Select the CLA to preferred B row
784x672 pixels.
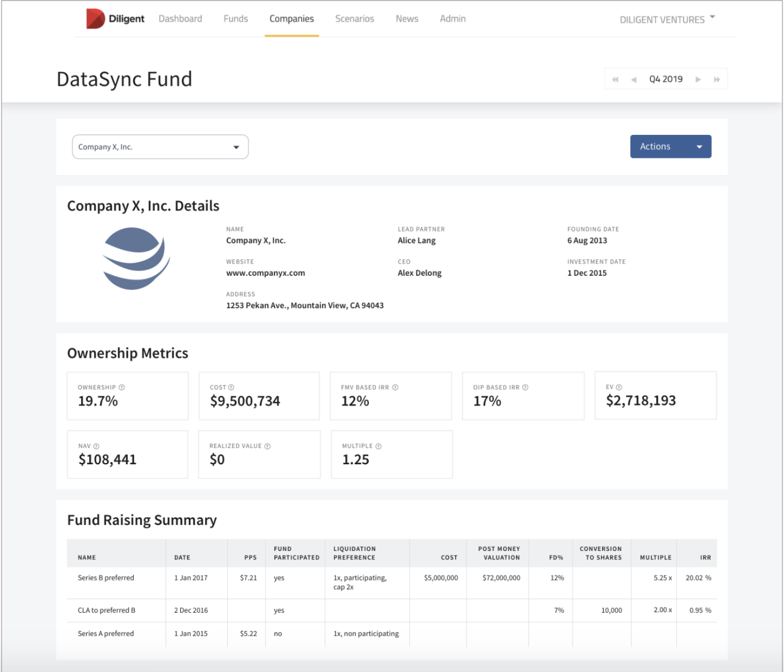[x=392, y=610]
